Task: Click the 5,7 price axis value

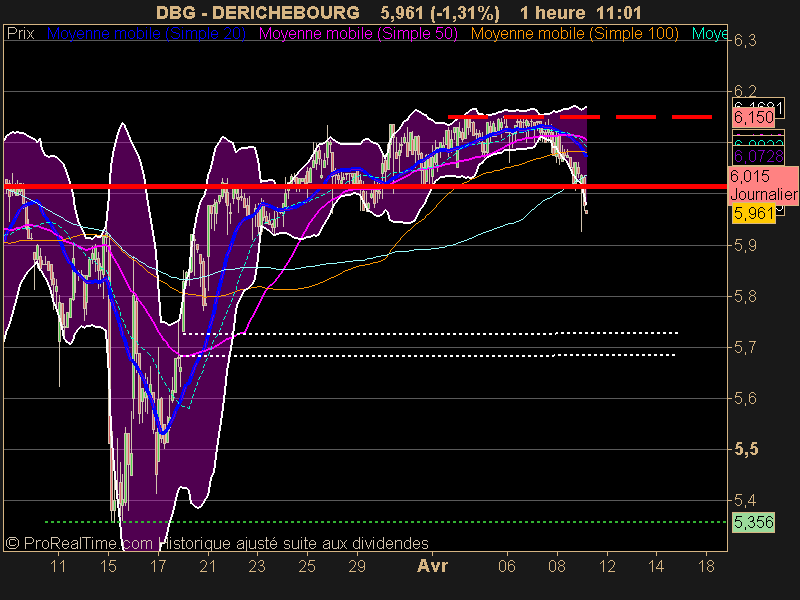Action: (745, 347)
